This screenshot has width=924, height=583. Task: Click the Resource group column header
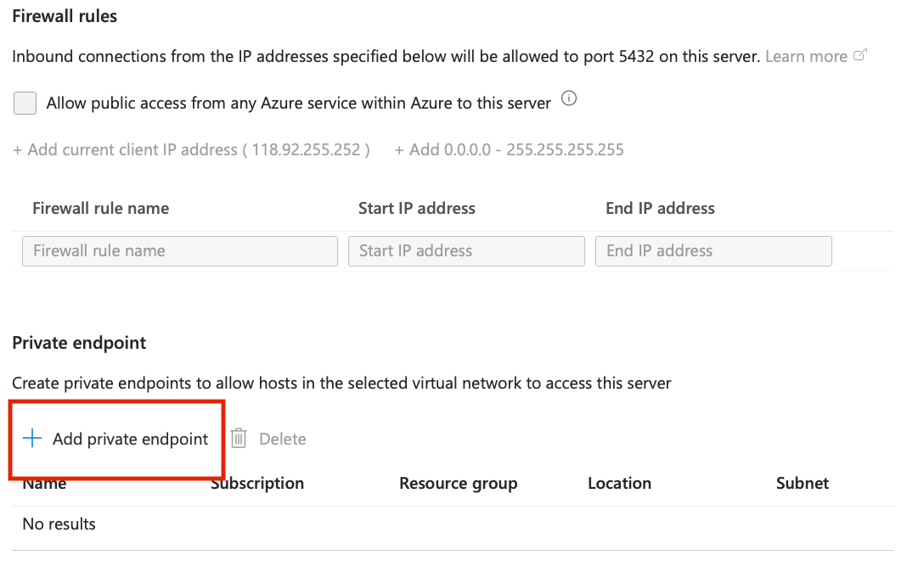(x=458, y=484)
